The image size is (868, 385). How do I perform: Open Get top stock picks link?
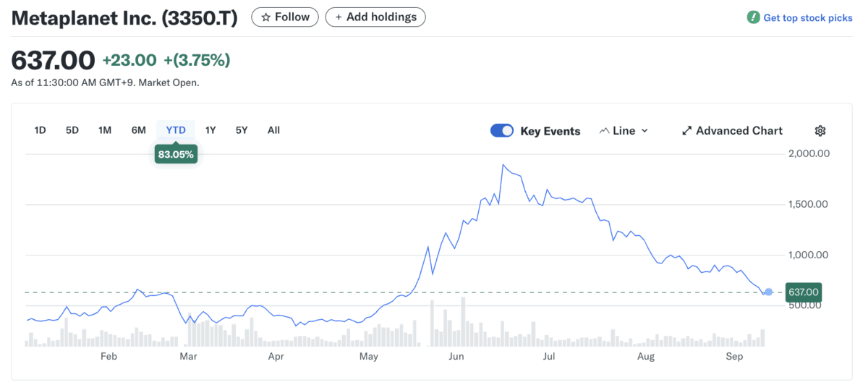(808, 17)
